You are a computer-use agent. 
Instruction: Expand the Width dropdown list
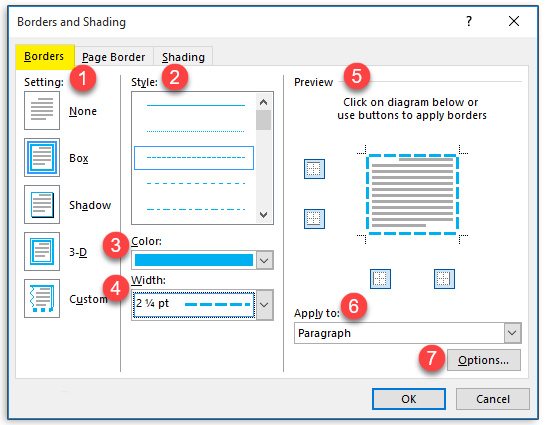[x=265, y=305]
